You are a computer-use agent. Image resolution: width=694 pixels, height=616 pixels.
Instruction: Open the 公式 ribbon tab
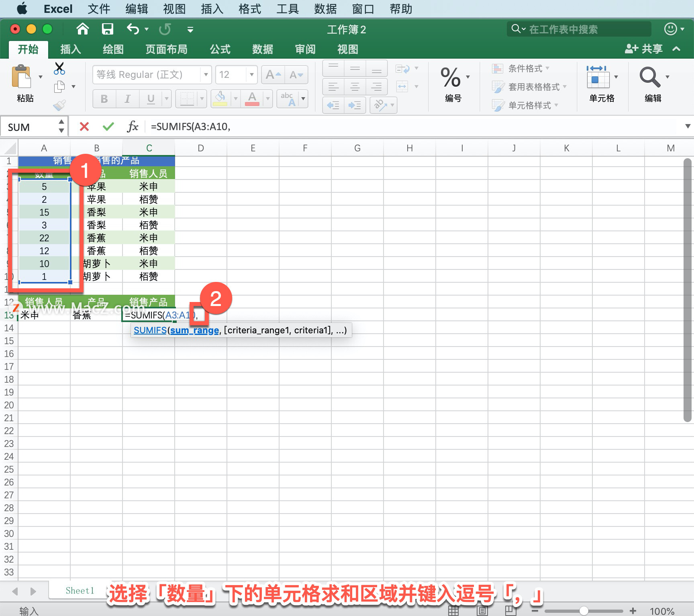(220, 49)
